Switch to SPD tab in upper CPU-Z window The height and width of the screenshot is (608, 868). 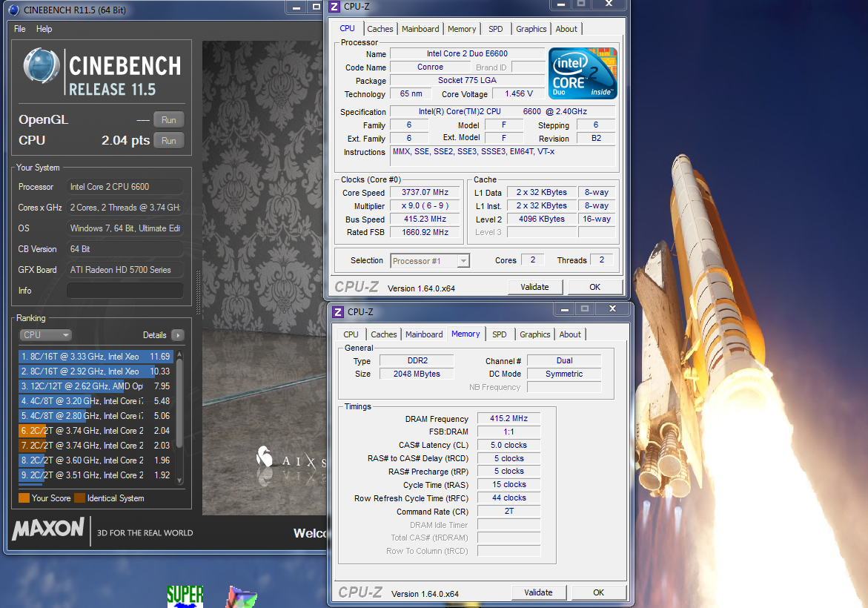[x=496, y=29]
